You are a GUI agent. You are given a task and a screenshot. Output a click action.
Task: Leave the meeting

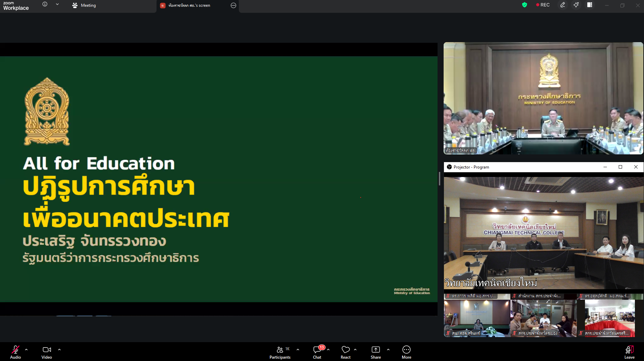pyautogui.click(x=629, y=352)
